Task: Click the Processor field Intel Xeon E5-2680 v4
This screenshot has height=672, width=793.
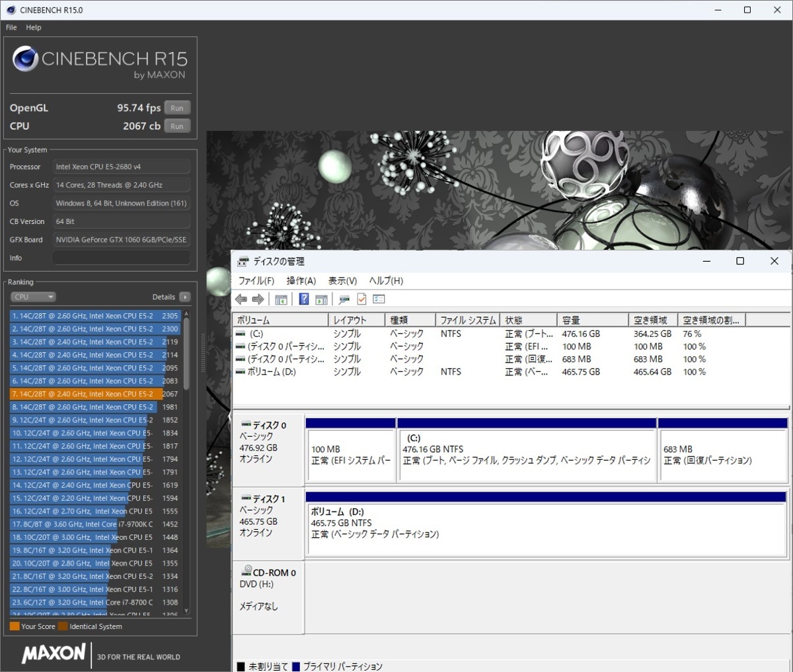Action: [122, 167]
